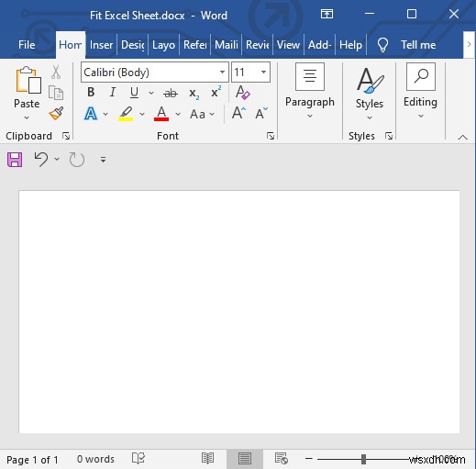Open the Editing search menu

pos(421,90)
